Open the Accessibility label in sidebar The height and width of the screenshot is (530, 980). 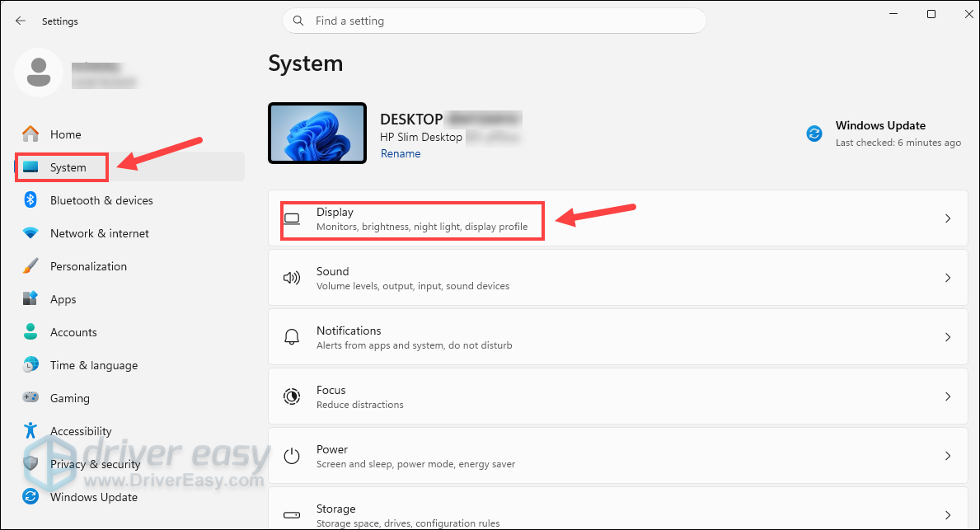pos(81,431)
